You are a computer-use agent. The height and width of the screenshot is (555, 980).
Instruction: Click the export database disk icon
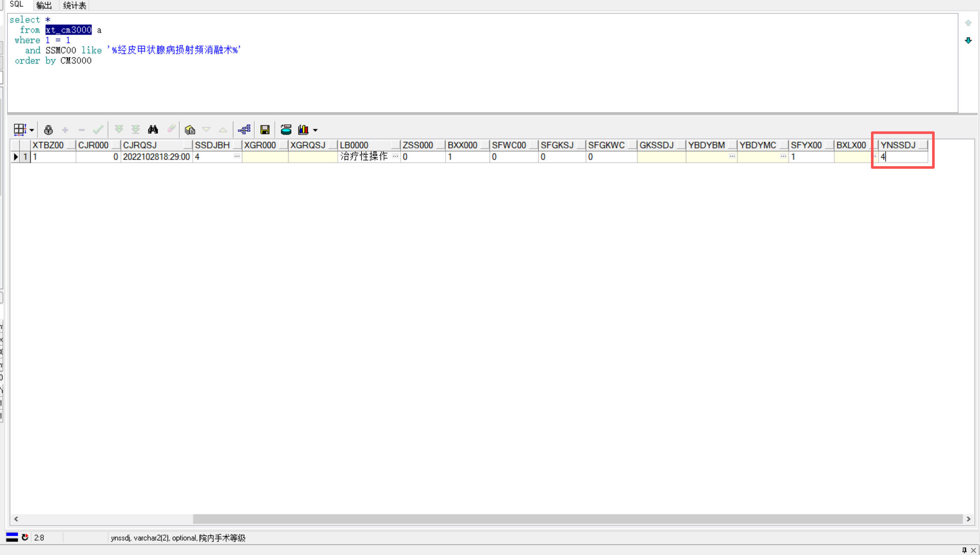[286, 130]
